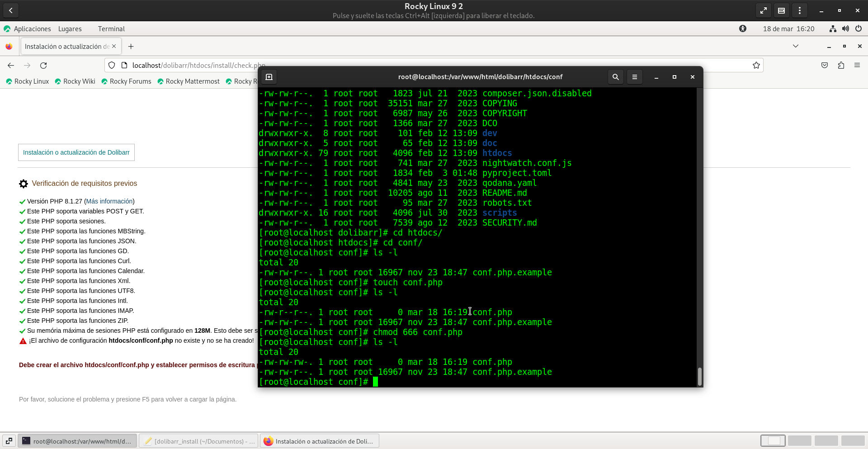Open a new terminal tab icon
868x449 pixels.
pos(269,77)
